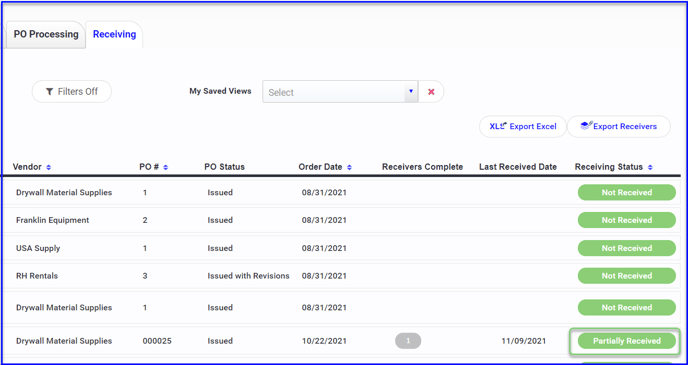Click PO number 2 cell
The width and height of the screenshot is (688, 365).
pos(145,220)
